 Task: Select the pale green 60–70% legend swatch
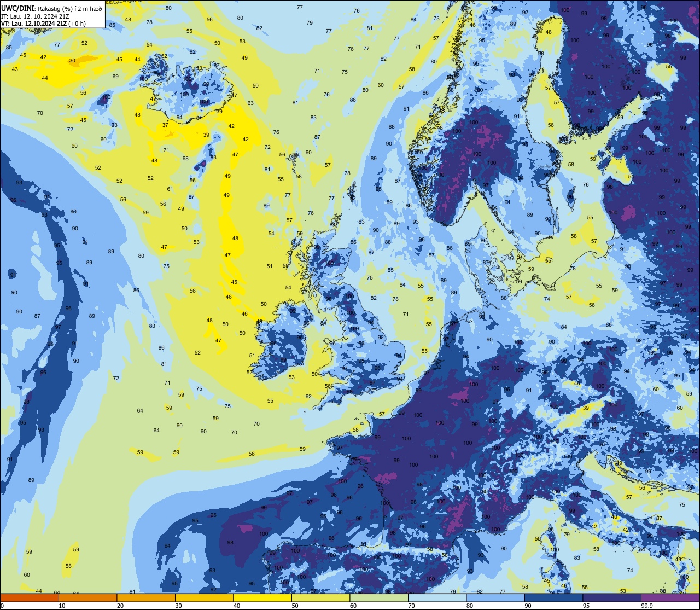tap(379, 597)
